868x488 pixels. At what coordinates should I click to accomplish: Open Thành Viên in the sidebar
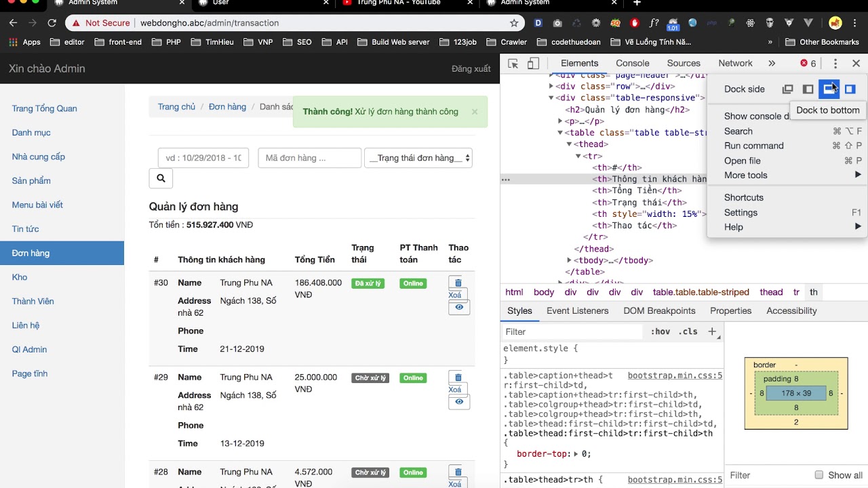tap(33, 301)
